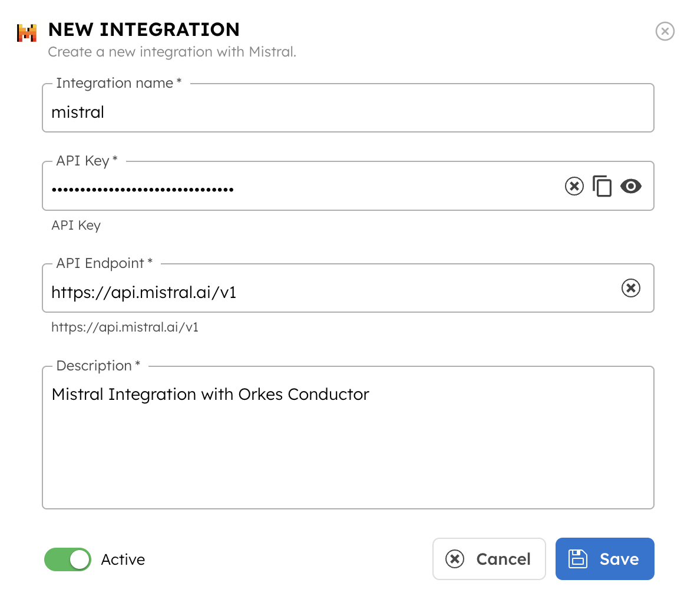Save the Mistral integration
Image resolution: width=694 pixels, height=616 pixels.
(604, 559)
